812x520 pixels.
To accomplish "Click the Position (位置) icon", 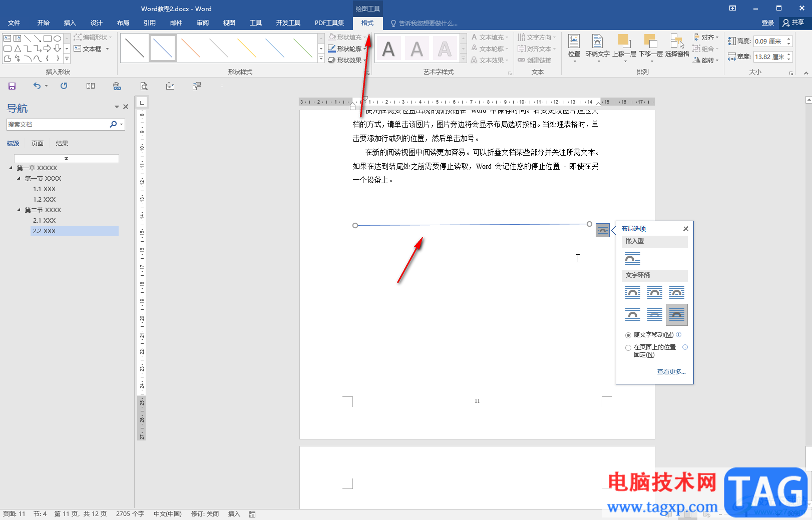I will click(x=574, y=47).
